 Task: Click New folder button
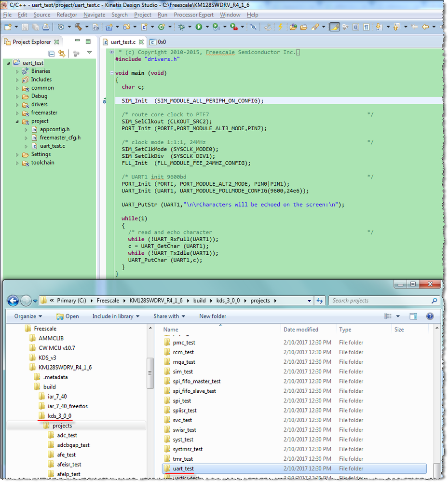(213, 316)
